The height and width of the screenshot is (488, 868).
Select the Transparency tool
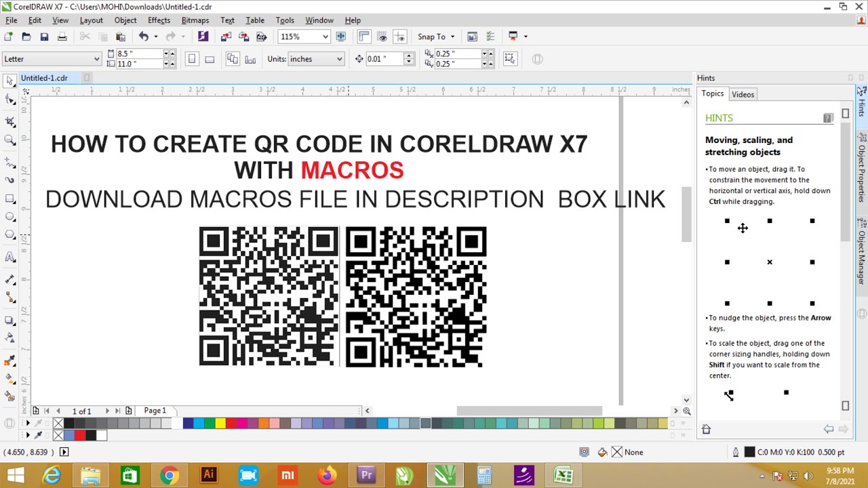9,338
